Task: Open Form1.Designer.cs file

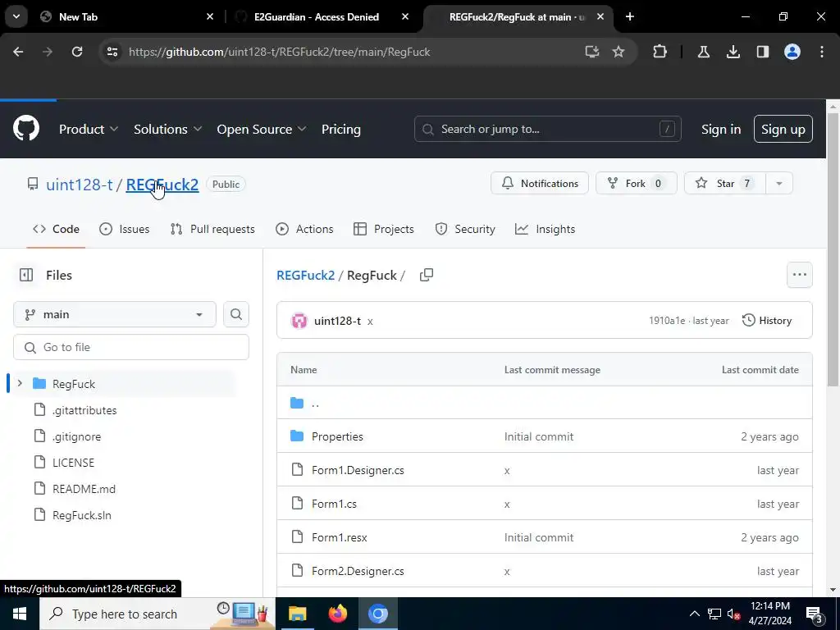Action: click(358, 470)
